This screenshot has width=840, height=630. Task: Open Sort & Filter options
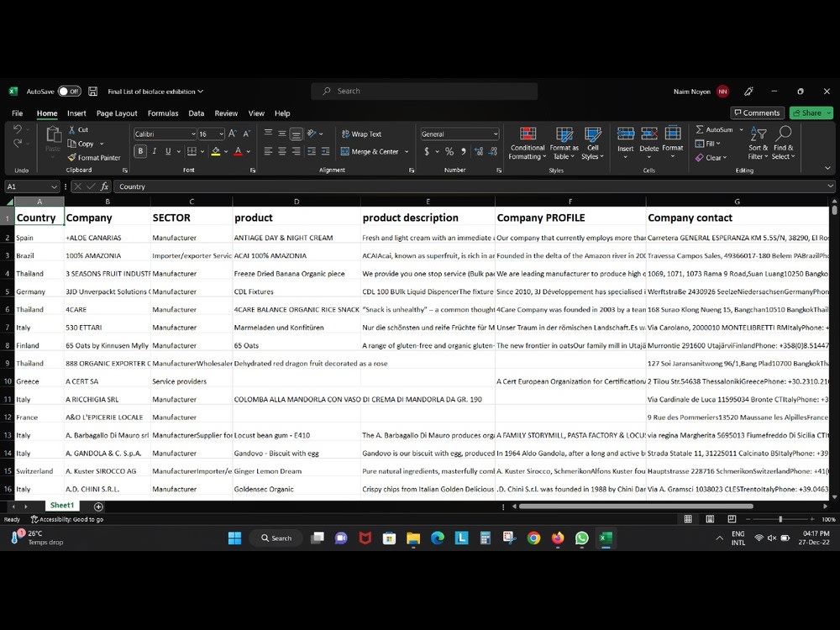pos(758,144)
